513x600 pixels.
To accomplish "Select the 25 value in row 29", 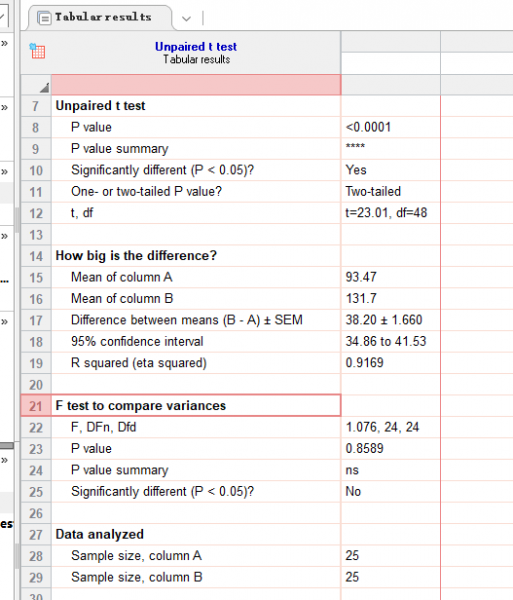I will tap(352, 577).
